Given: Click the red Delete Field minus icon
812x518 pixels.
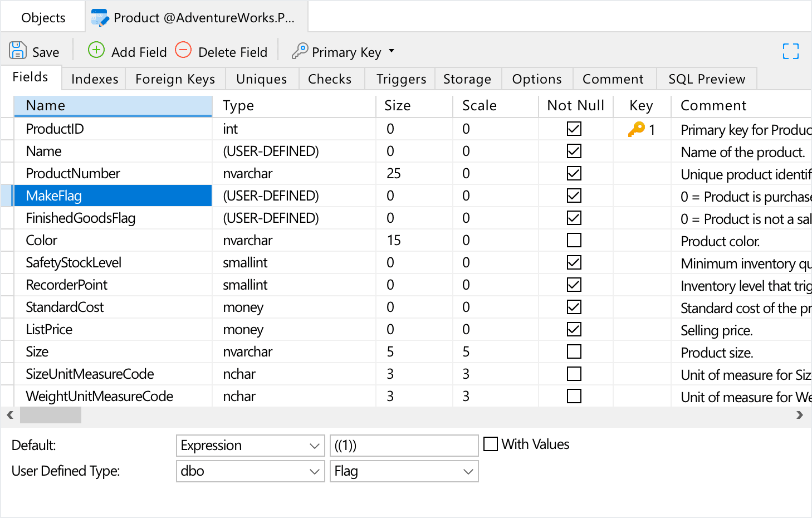Looking at the screenshot, I should click(183, 50).
